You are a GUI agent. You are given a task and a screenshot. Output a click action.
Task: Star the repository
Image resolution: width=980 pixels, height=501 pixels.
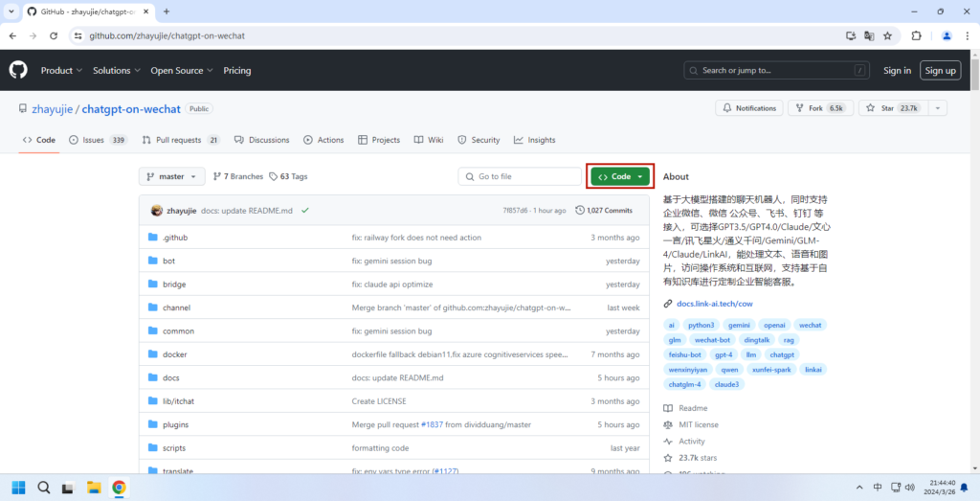[x=894, y=108]
